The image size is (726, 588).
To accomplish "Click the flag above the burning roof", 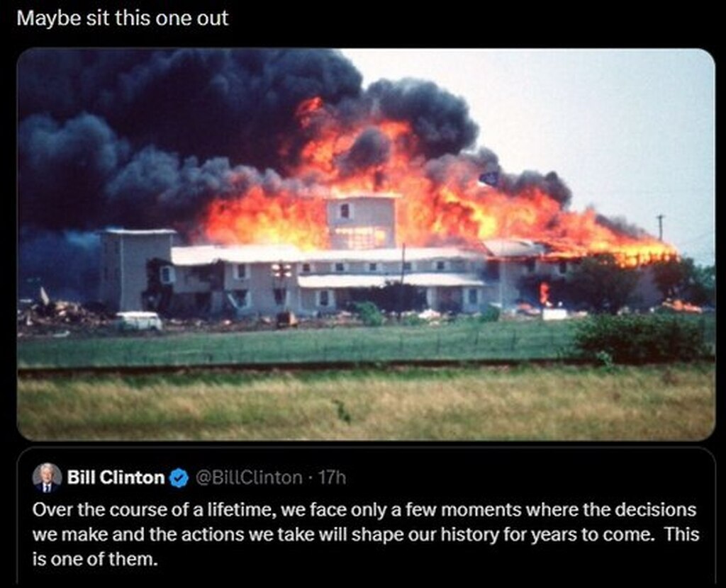I will [x=489, y=179].
